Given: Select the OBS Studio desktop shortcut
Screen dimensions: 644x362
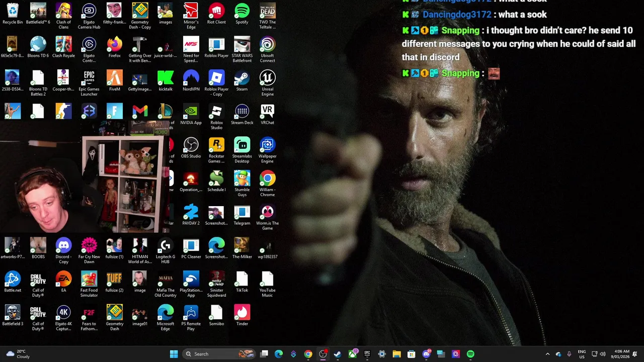Looking at the screenshot, I should click(191, 148).
